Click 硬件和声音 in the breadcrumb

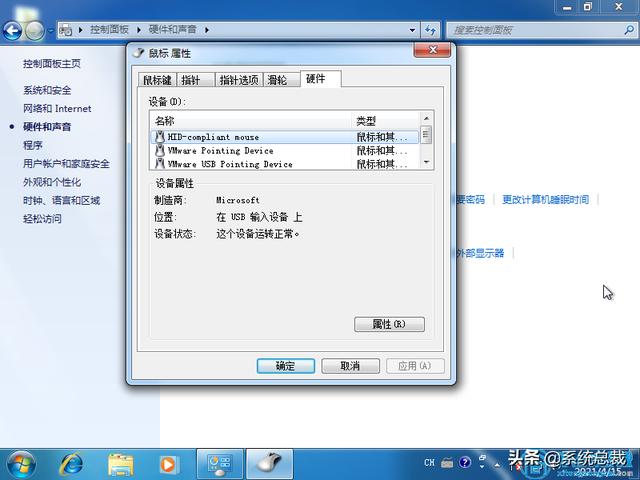click(173, 30)
